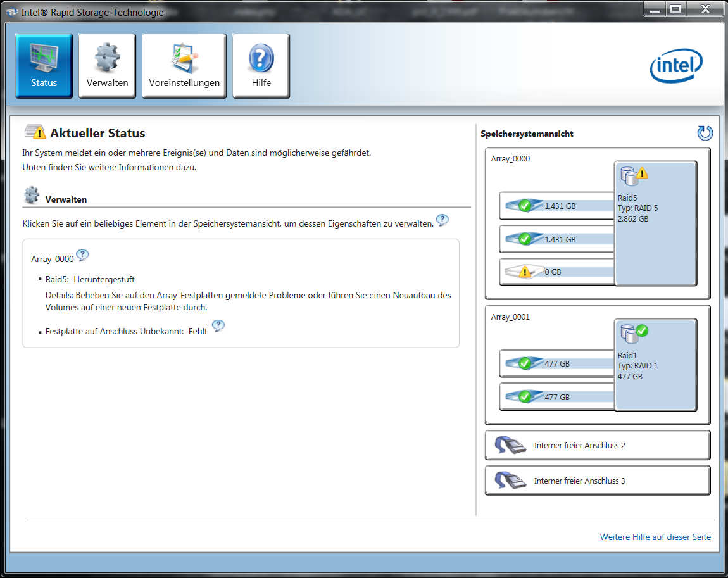Click the Intel logo
The width and height of the screenshot is (728, 578).
(676, 65)
